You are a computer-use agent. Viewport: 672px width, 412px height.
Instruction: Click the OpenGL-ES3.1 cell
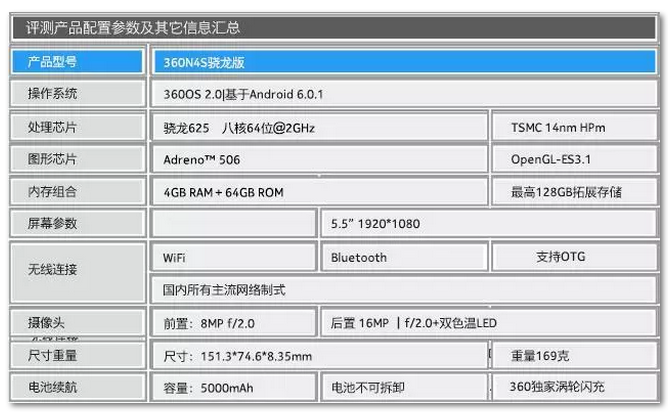click(575, 160)
